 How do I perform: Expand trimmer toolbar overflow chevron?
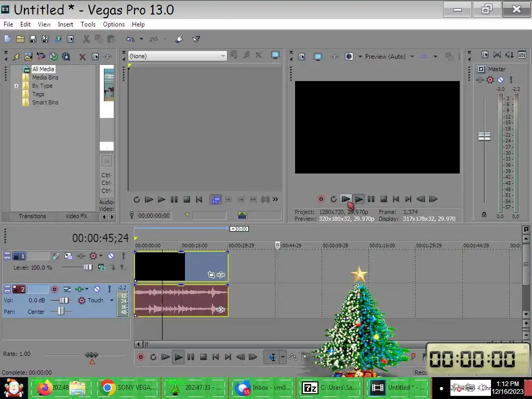pyautogui.click(x=275, y=199)
